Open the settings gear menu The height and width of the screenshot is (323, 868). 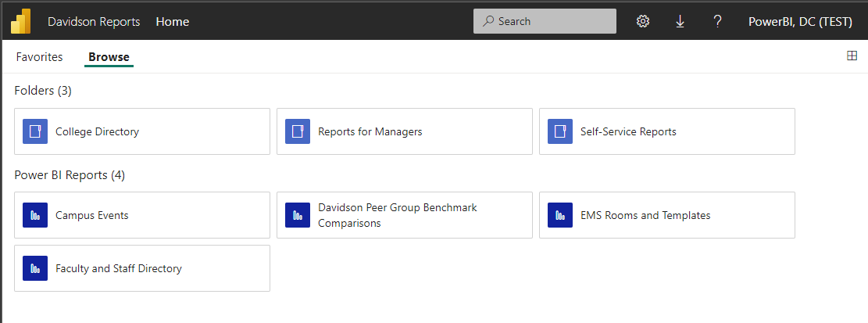tap(642, 22)
